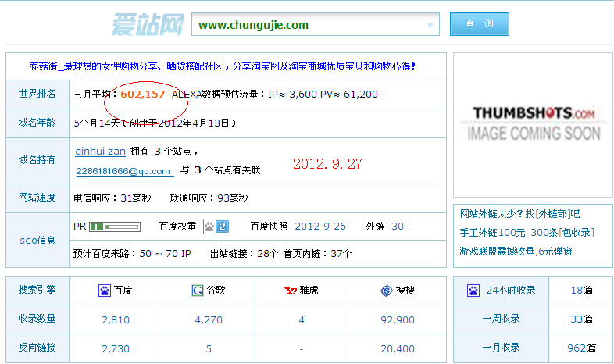Click the Yahoo icon in search engine row
Image resolution: width=614 pixels, height=364 pixels.
[290, 291]
